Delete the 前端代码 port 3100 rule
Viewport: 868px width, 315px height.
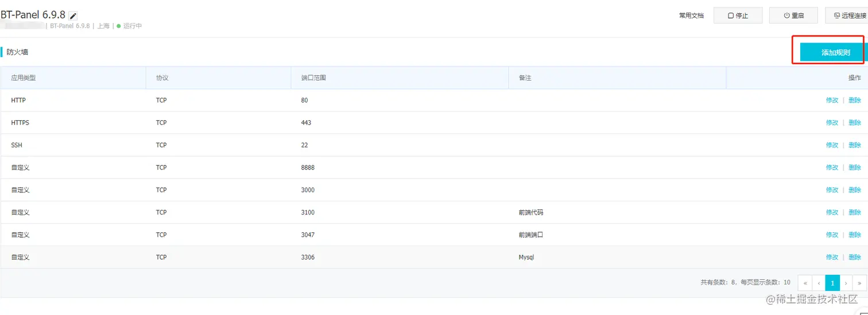(x=855, y=212)
